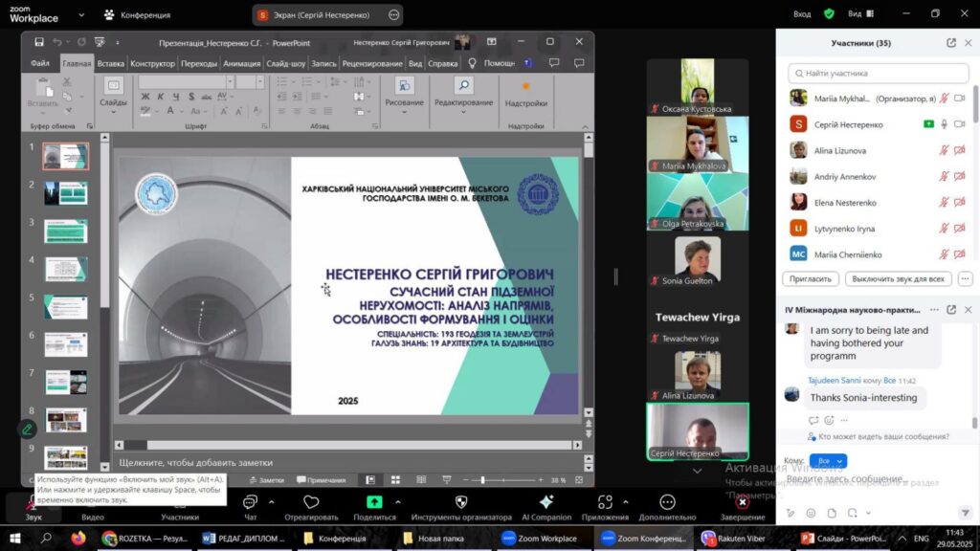Open the Файл menu

pos(40,63)
